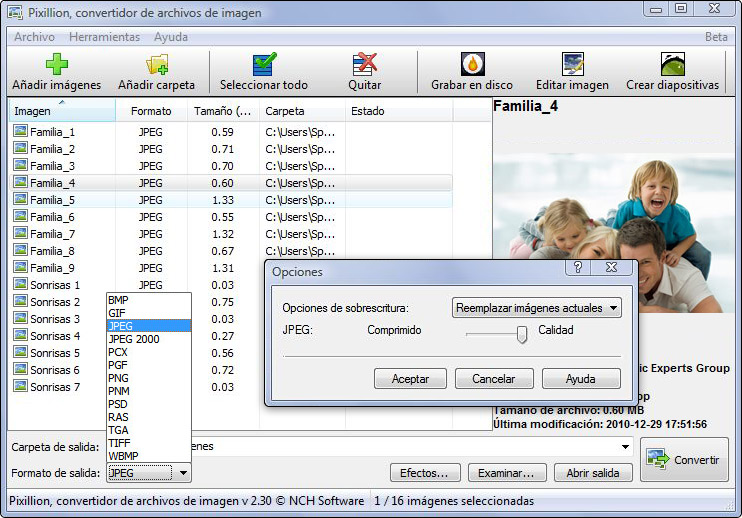Viewport: 742px width, 518px height.
Task: Sort by the Carpeta column header
Action: pyautogui.click(x=302, y=111)
